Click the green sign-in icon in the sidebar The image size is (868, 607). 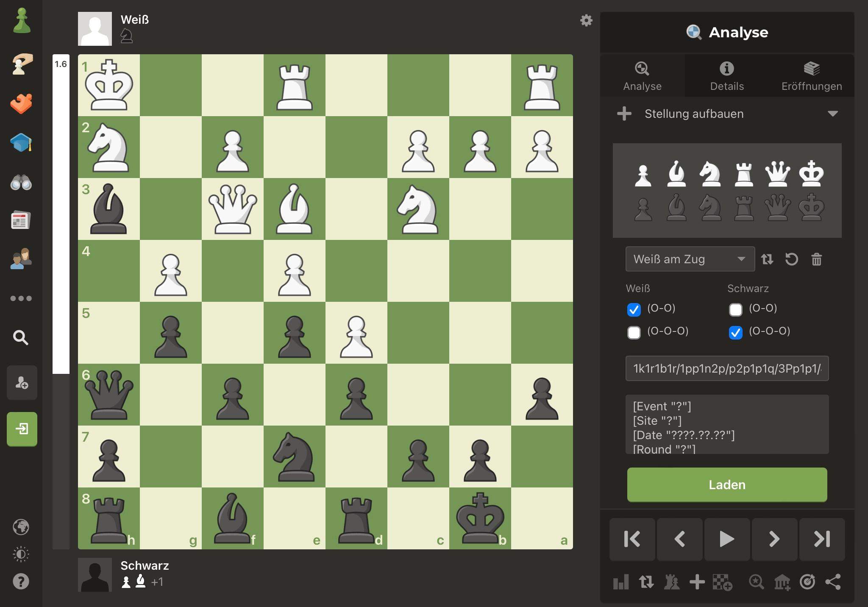[22, 429]
